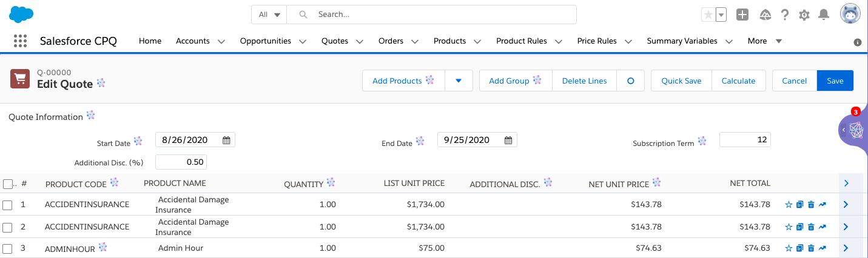Open the Help question mark icon

point(785,15)
